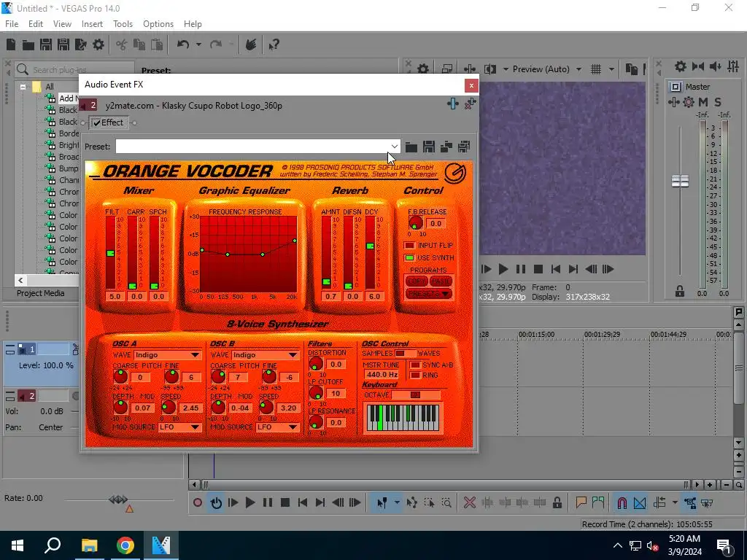Toggle SYNC A>B in OSC Control
Viewport: 747px width, 560px height.
tap(415, 365)
